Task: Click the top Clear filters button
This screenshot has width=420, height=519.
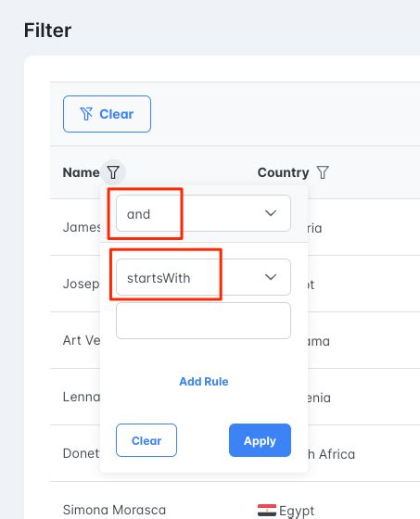Action: point(107,114)
